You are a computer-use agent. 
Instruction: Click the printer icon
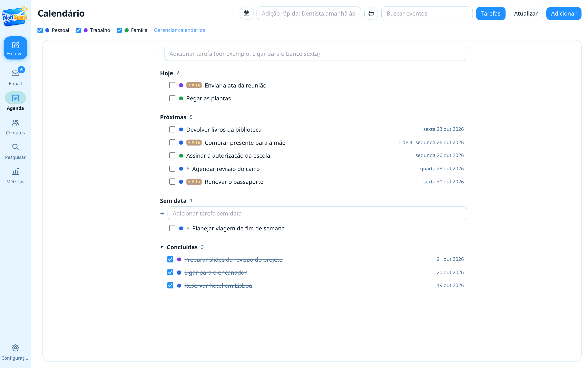371,13
